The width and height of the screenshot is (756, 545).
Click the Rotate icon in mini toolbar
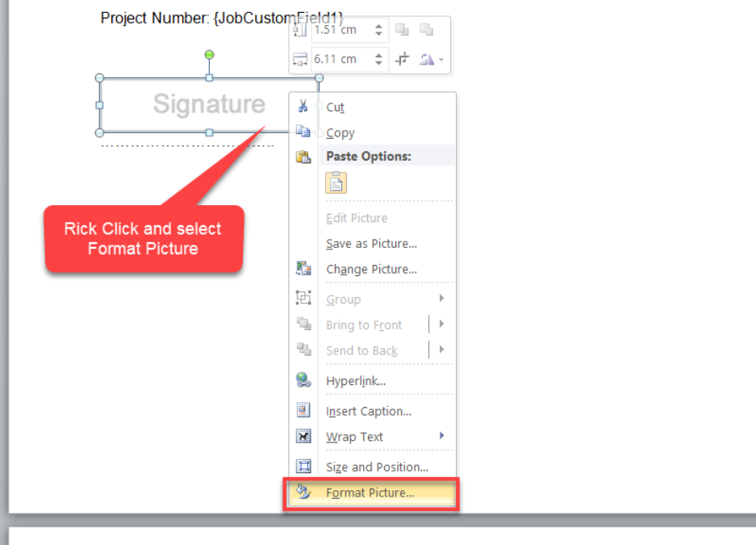tap(426, 59)
